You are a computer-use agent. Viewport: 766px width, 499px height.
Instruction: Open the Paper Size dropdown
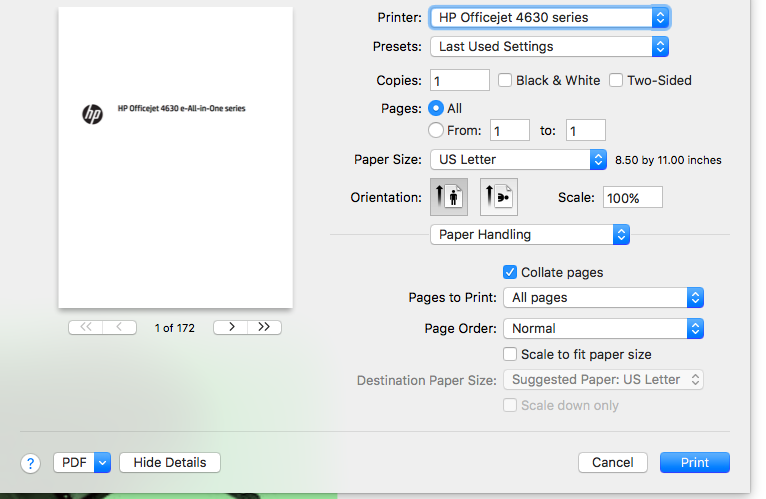point(518,159)
